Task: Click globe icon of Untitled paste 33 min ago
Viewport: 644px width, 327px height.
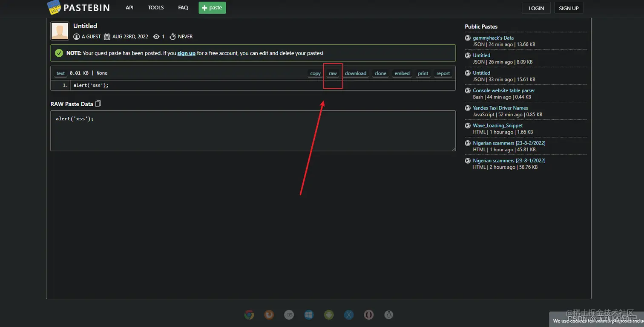Action: (x=468, y=73)
